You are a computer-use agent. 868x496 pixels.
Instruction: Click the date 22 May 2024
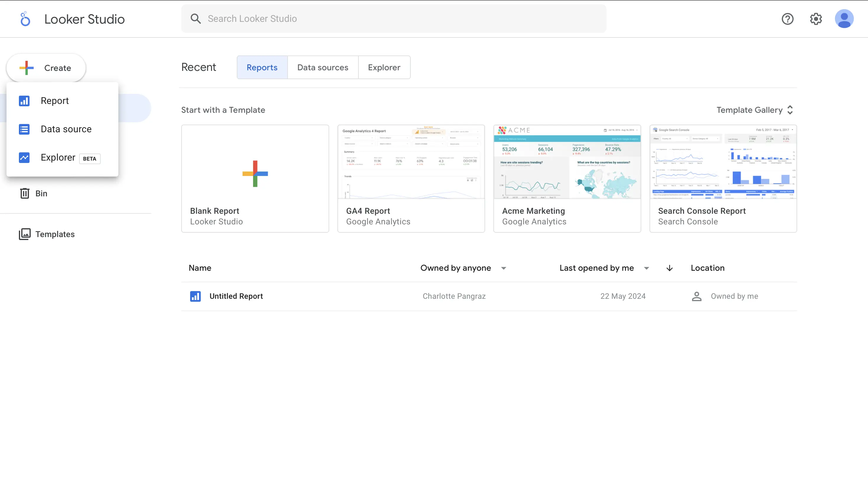coord(623,296)
